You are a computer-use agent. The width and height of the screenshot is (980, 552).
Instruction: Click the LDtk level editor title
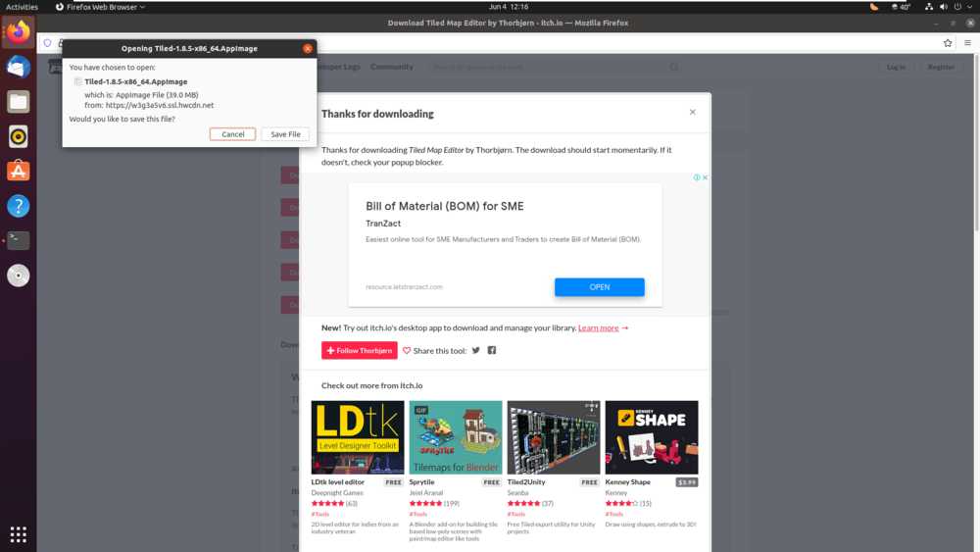point(337,482)
